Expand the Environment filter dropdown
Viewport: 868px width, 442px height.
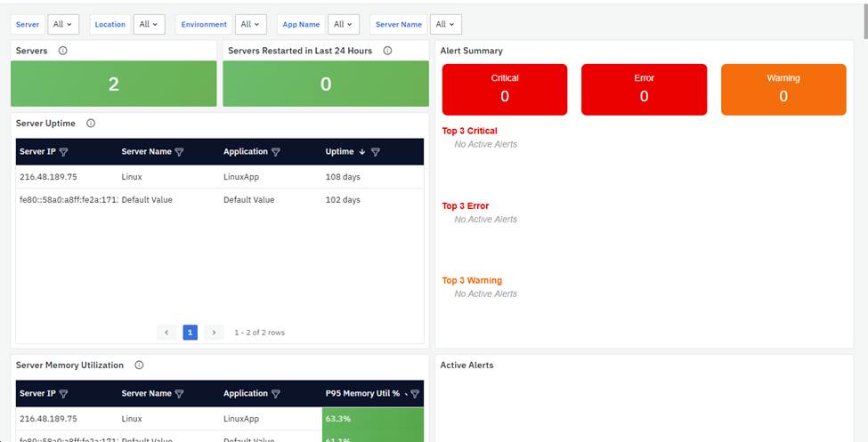pyautogui.click(x=250, y=24)
